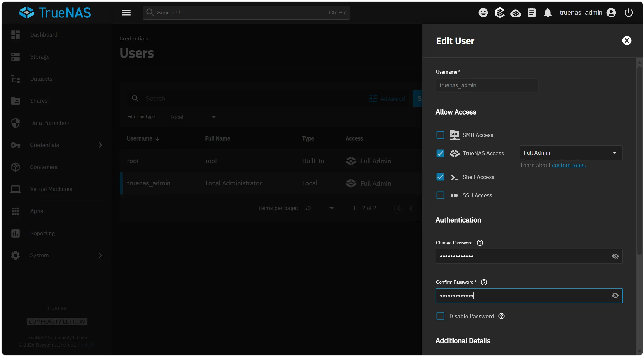Go to the first page of users

tap(397, 208)
